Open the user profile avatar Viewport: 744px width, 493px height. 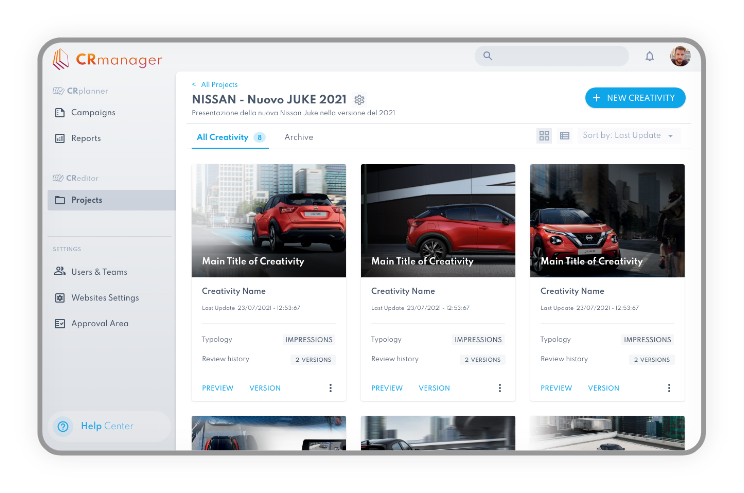679,56
